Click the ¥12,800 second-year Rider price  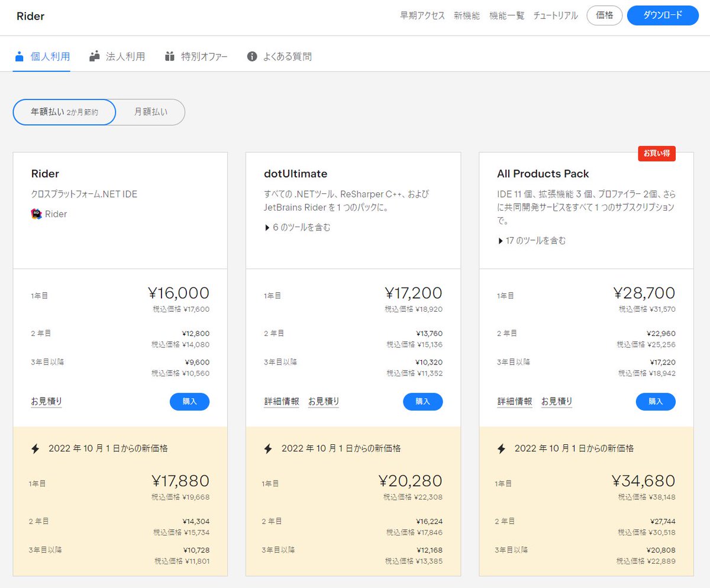[x=196, y=334]
